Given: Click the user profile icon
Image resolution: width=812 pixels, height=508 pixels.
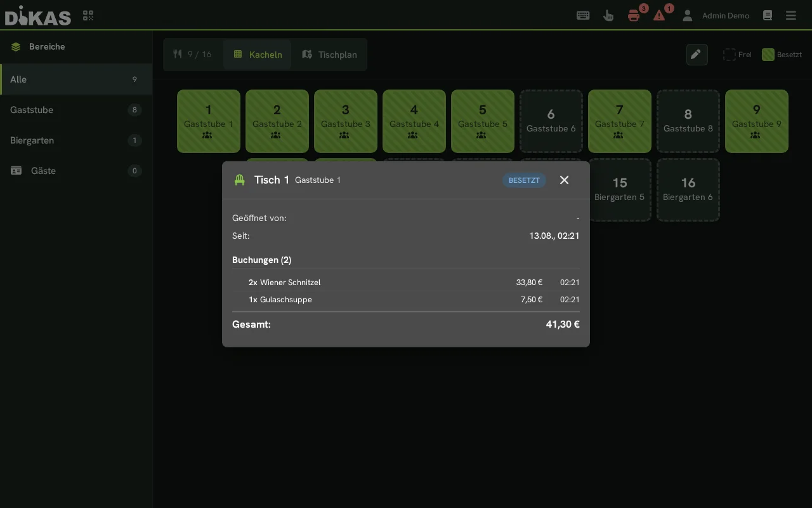Looking at the screenshot, I should coord(687,15).
